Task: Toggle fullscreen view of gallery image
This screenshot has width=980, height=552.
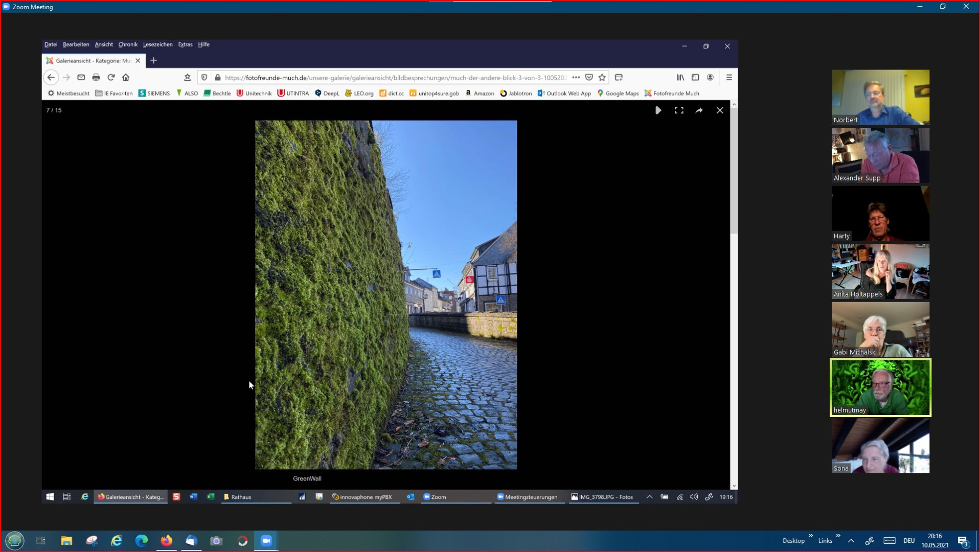Action: tap(678, 110)
